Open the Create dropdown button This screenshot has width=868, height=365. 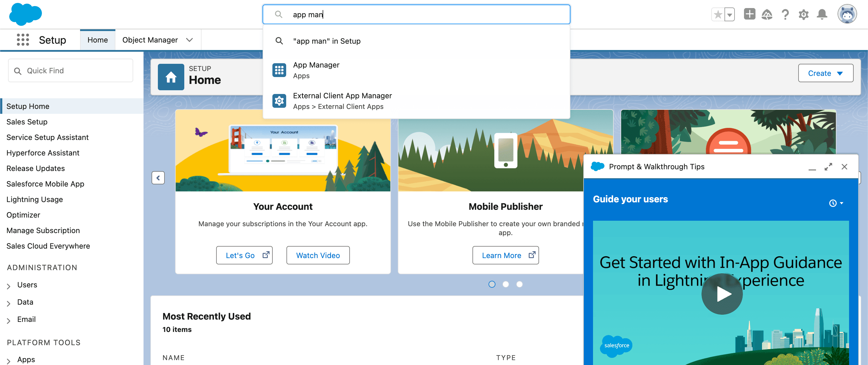pyautogui.click(x=825, y=73)
